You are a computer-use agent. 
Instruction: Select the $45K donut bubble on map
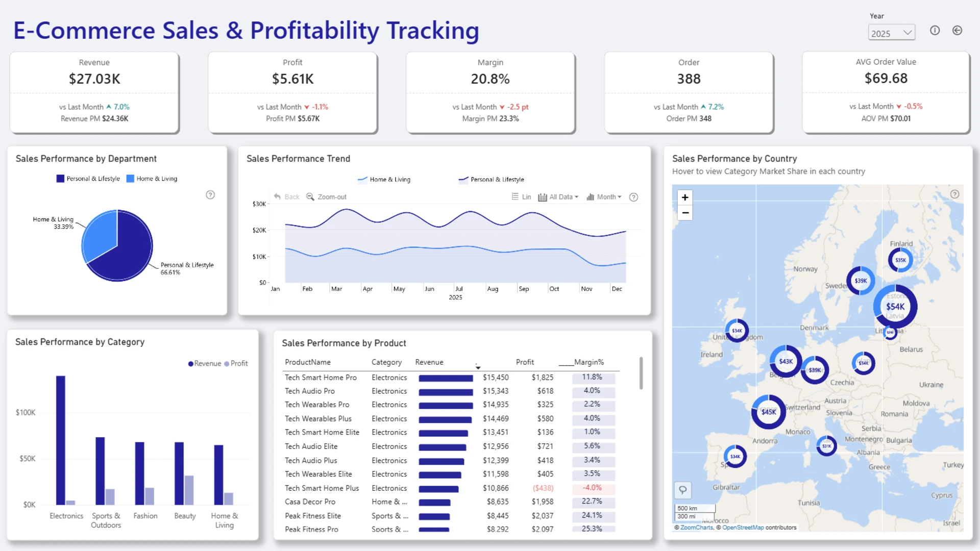coord(769,412)
